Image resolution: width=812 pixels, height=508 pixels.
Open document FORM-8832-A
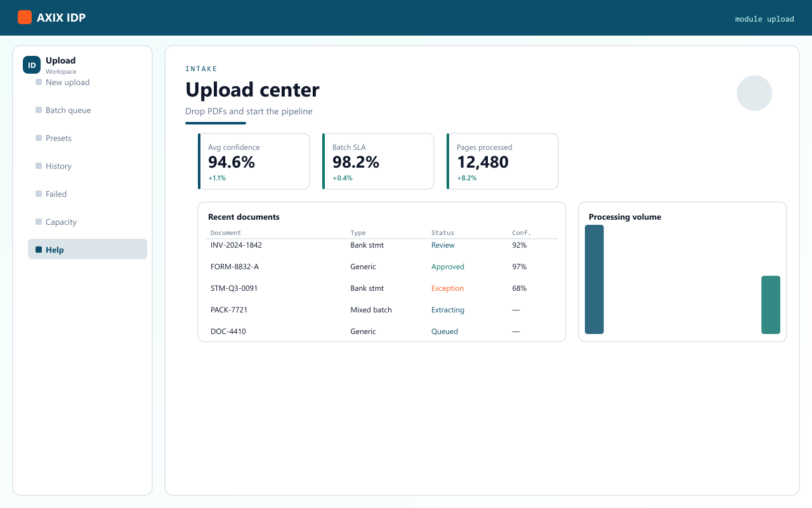pos(235,267)
